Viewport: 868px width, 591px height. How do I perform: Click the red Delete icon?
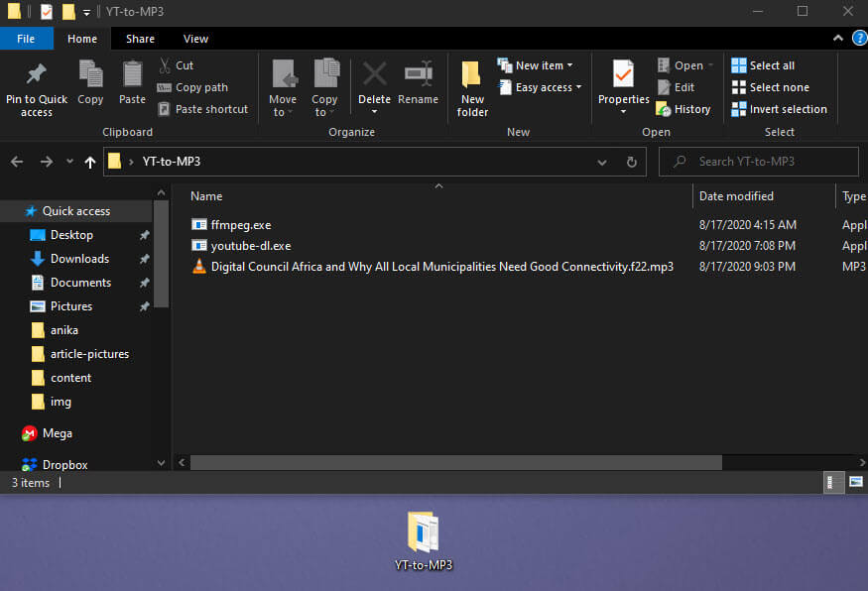point(374,75)
